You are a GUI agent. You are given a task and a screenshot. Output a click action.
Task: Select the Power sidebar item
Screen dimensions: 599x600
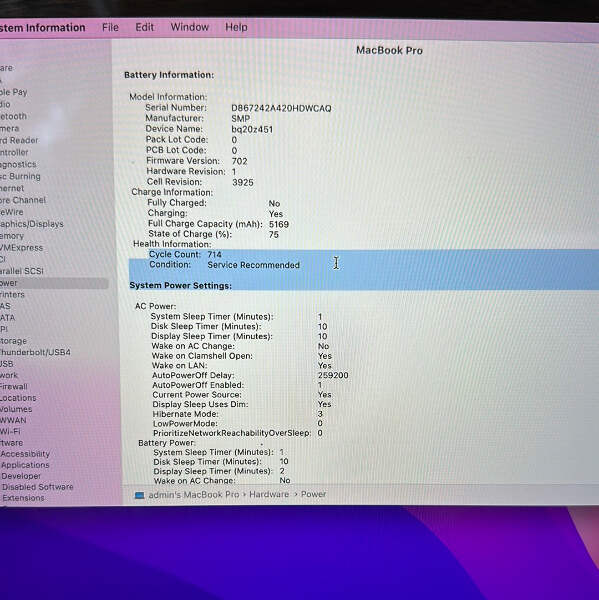click(54, 283)
